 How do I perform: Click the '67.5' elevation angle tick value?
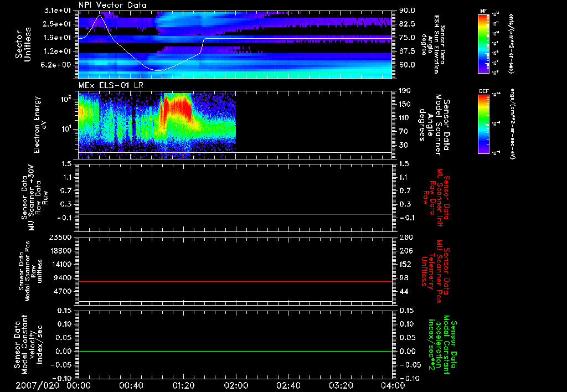click(x=407, y=51)
